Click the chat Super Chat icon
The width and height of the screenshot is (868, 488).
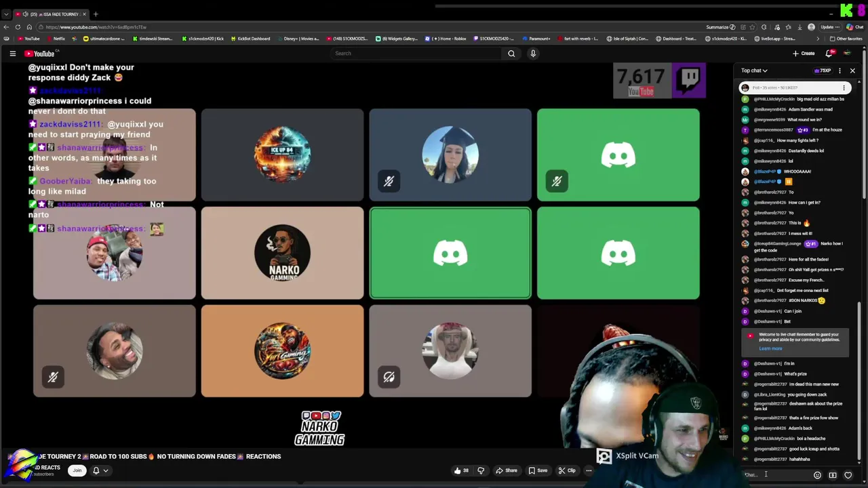pyautogui.click(x=833, y=475)
